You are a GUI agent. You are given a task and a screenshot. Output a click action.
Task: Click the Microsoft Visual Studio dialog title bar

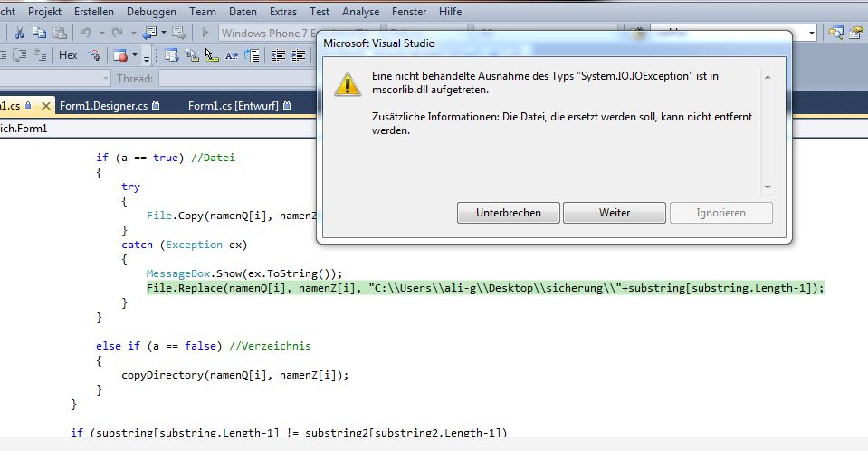pos(554,43)
